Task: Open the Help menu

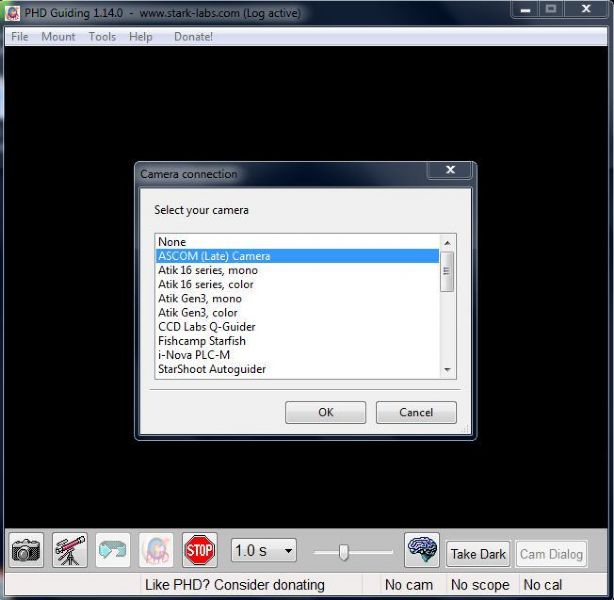Action: (141, 37)
